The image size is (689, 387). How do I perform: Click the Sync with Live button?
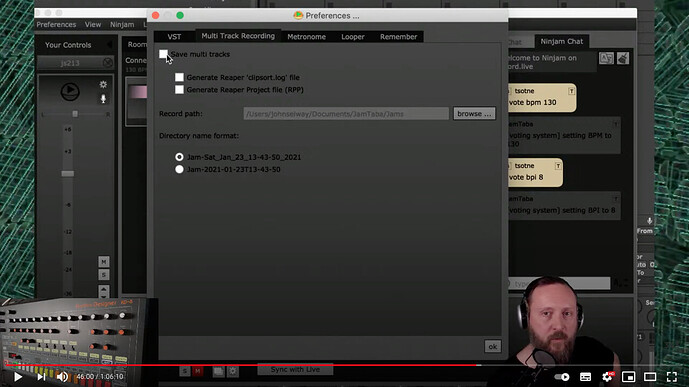(x=295, y=369)
